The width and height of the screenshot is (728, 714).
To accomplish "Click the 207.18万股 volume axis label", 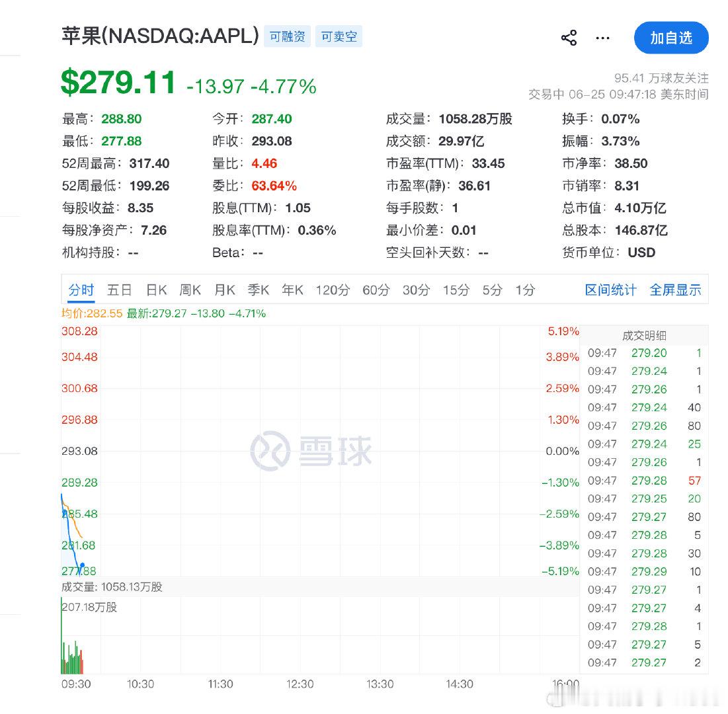I will point(89,607).
